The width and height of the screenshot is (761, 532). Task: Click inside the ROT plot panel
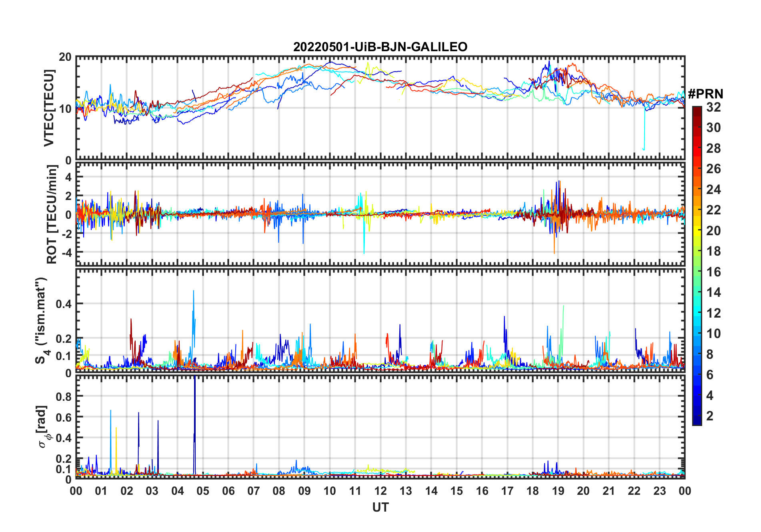point(380,214)
